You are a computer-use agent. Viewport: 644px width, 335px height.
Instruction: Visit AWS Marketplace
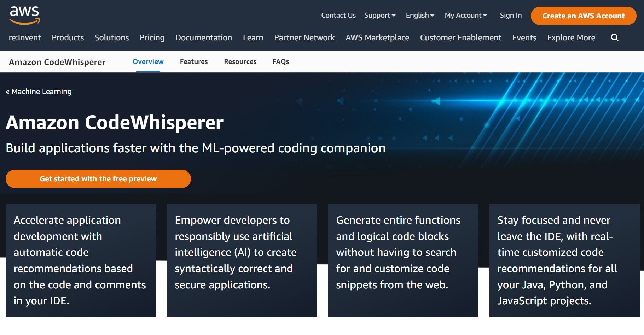pyautogui.click(x=377, y=37)
